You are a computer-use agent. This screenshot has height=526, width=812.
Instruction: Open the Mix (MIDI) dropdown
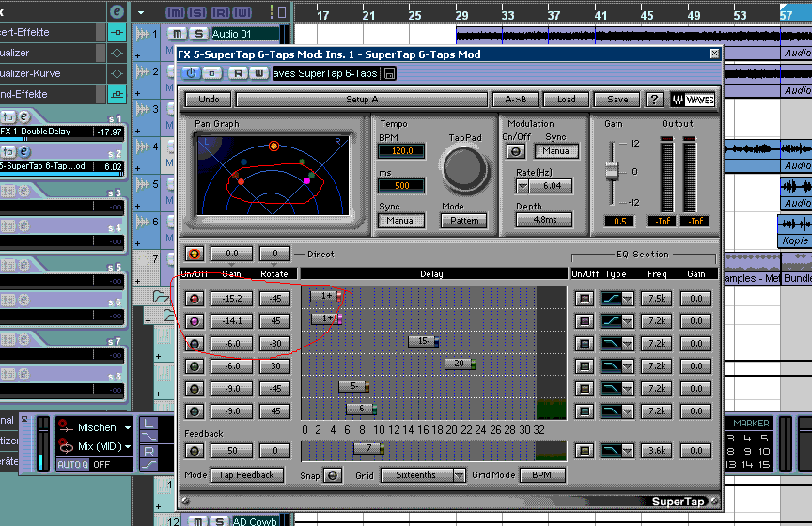tap(128, 447)
